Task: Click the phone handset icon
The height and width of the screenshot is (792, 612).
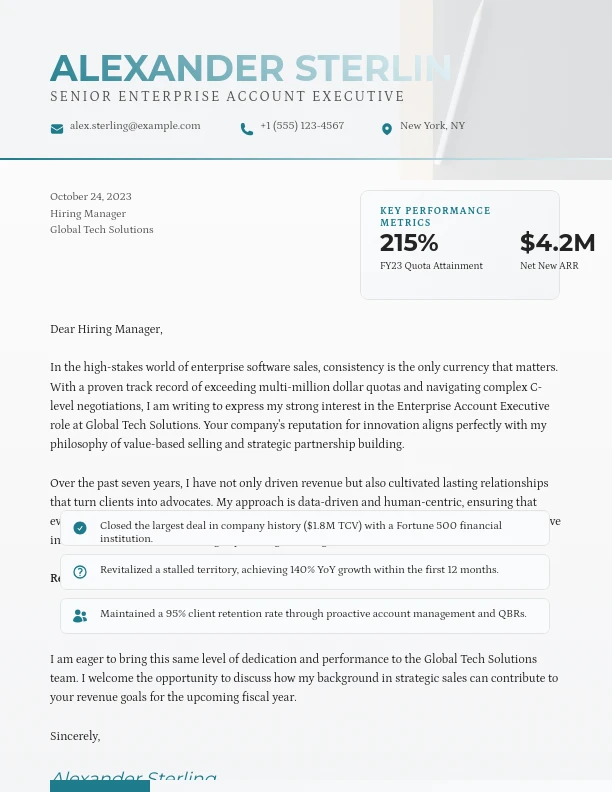Action: [x=247, y=128]
